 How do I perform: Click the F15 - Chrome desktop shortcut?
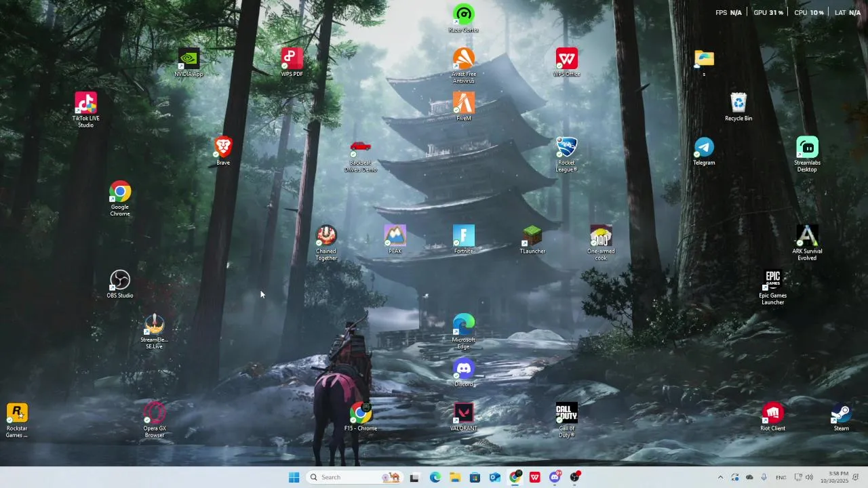[361, 417]
